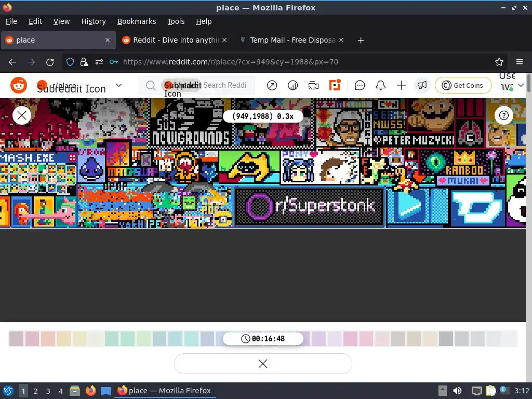This screenshot has width=532, height=399.
Task: Click the Reddit logo home icon
Action: [x=19, y=85]
